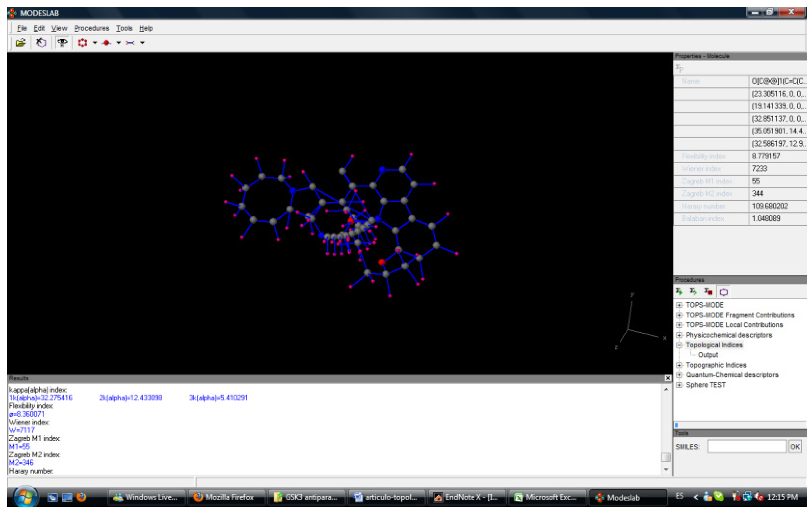Image resolution: width=812 pixels, height=511 pixels.
Task: Expand the Topographic Indices node
Action: pos(679,365)
